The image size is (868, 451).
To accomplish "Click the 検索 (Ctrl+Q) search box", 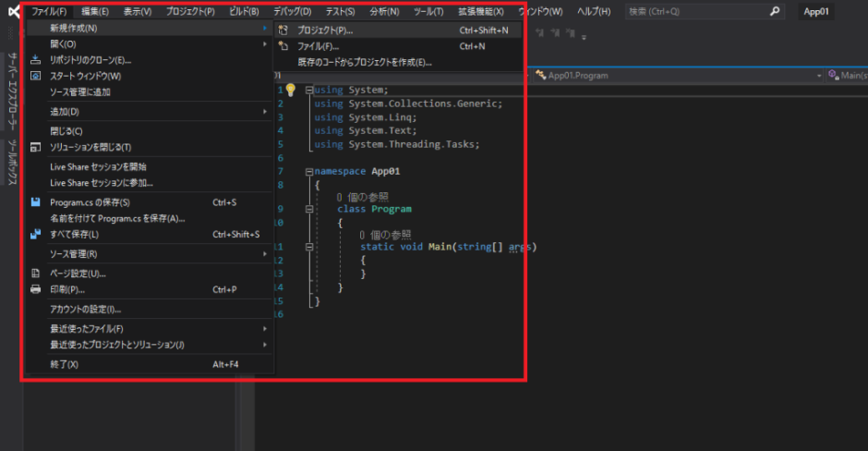I will (702, 11).
